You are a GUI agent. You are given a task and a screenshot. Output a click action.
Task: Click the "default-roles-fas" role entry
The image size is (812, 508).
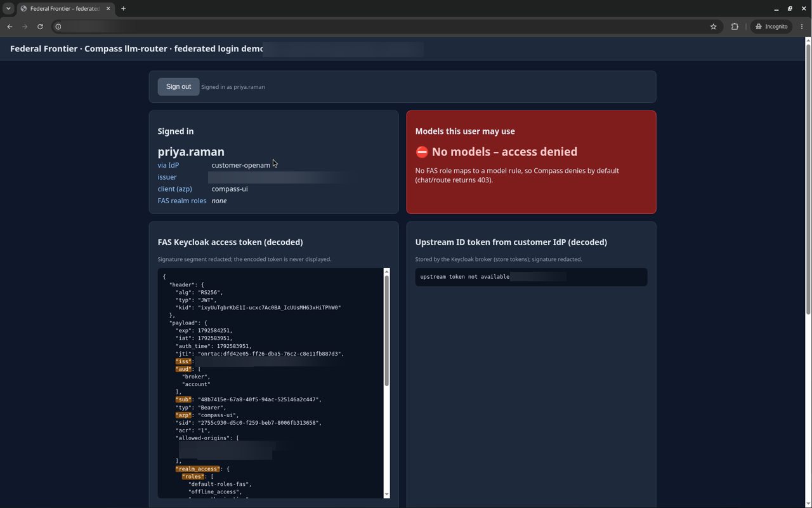[220, 484]
